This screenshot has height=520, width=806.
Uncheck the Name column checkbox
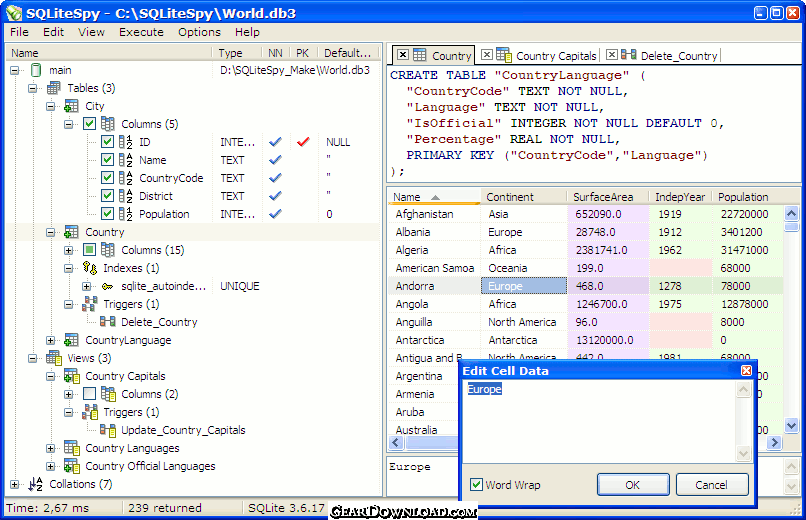pos(107,160)
